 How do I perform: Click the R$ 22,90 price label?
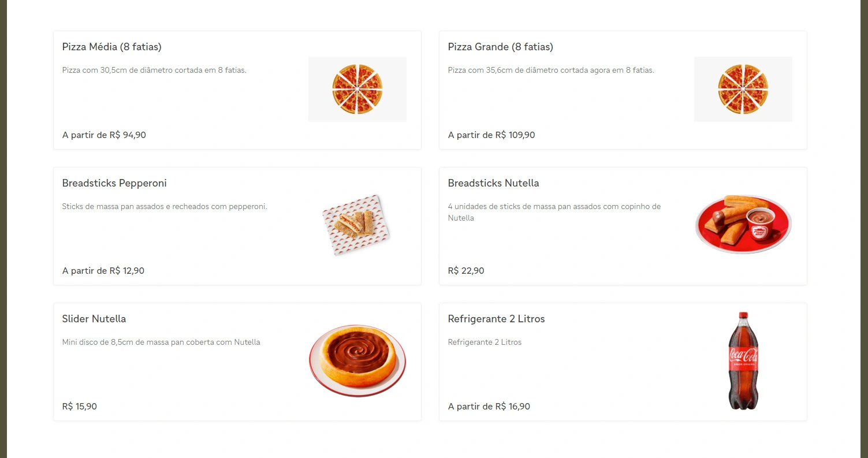pos(466,270)
